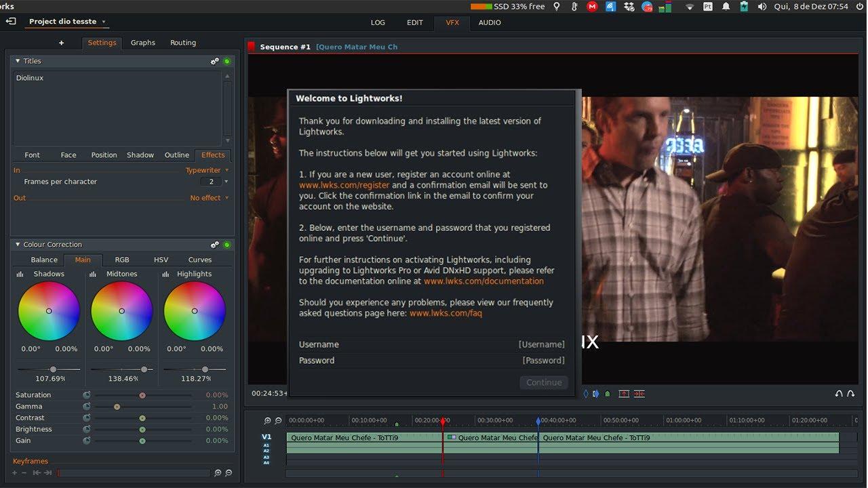Collapse the Colour Correction panel triangle
868x488 pixels.
point(18,245)
